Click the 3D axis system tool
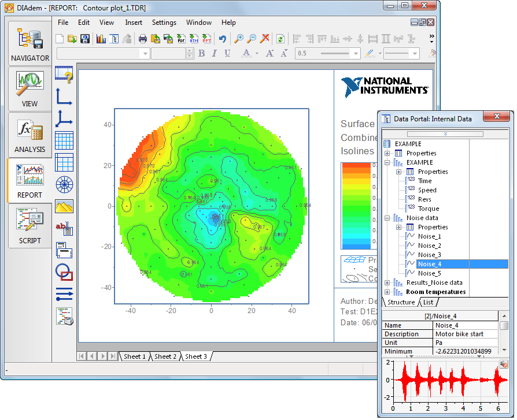 tap(64, 118)
